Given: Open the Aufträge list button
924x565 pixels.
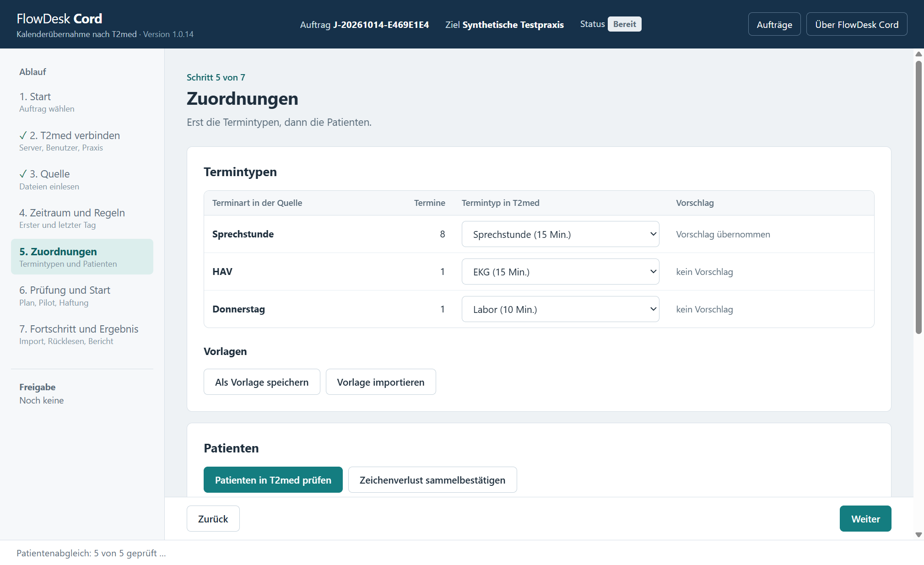Looking at the screenshot, I should 774,24.
